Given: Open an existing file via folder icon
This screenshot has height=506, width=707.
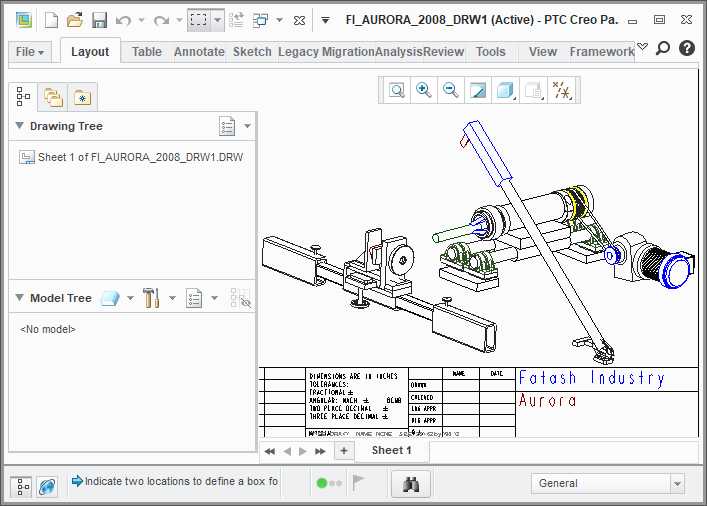Looking at the screenshot, I should 75,20.
